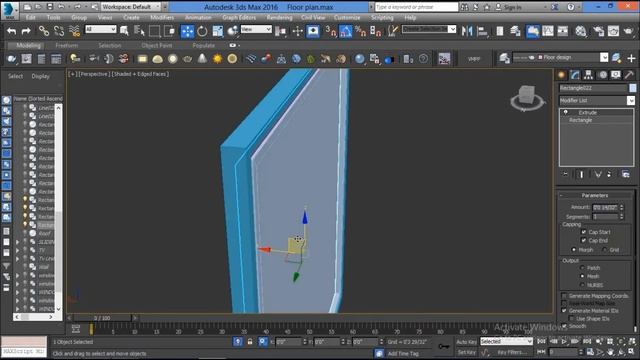640x360 pixels.
Task: Open the Edit menu
Action: tap(31, 18)
